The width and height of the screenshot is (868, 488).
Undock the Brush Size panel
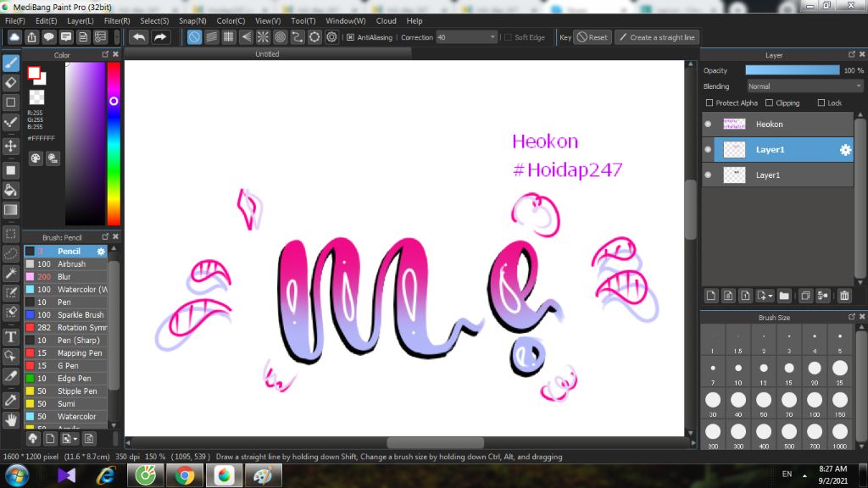852,317
